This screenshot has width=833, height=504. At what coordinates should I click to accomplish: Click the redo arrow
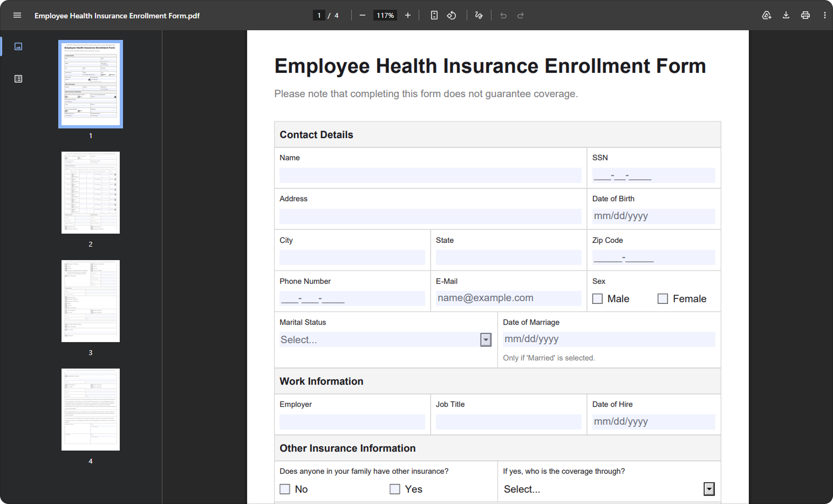pyautogui.click(x=521, y=15)
